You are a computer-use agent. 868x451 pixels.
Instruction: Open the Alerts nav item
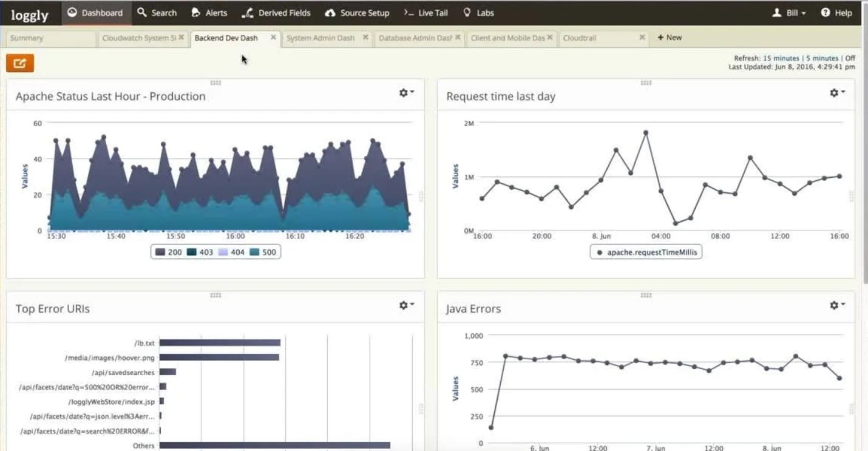pyautogui.click(x=209, y=13)
